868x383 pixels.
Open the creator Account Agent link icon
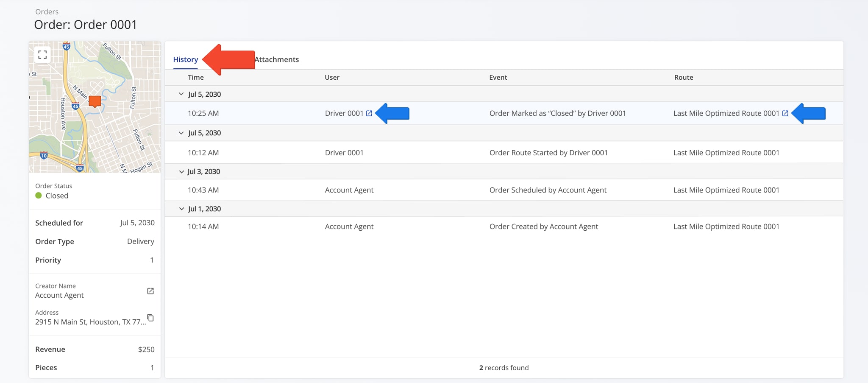[x=150, y=291]
